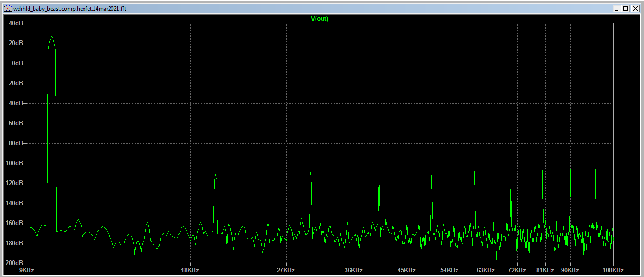Minimize the FFT plot window
This screenshot has height=277, width=644.
point(617,8)
